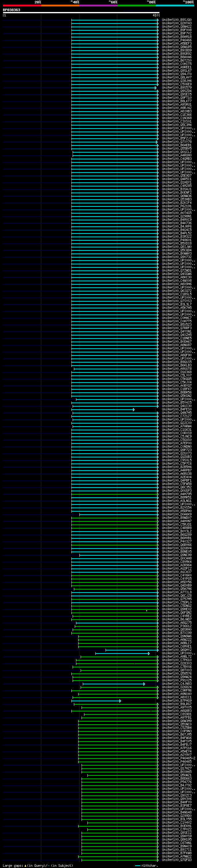Select hit label UniRef100_B2B5H4
Viewport: 197px width, 868px height.
[177, 467]
